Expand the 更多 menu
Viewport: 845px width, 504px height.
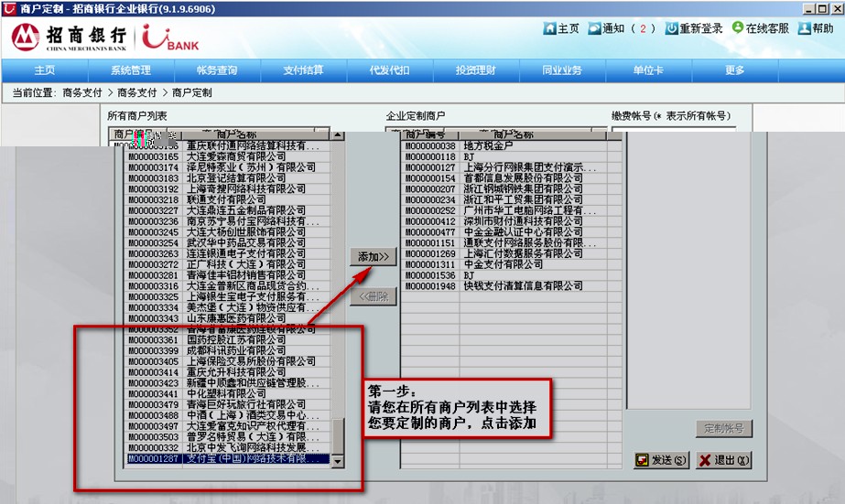click(x=734, y=70)
